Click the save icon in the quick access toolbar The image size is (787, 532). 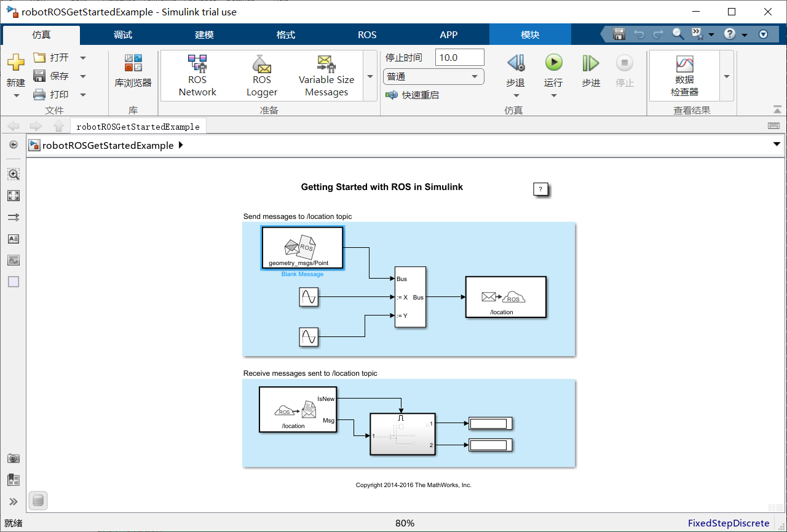coord(619,34)
